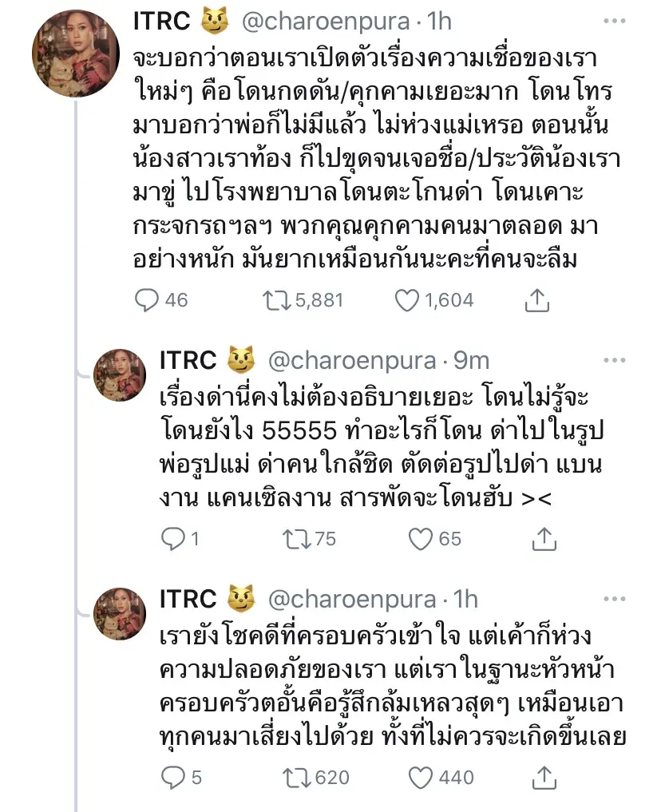Like the tweet with 1,604 likes
This screenshot has height=812, width=661.
point(408,300)
